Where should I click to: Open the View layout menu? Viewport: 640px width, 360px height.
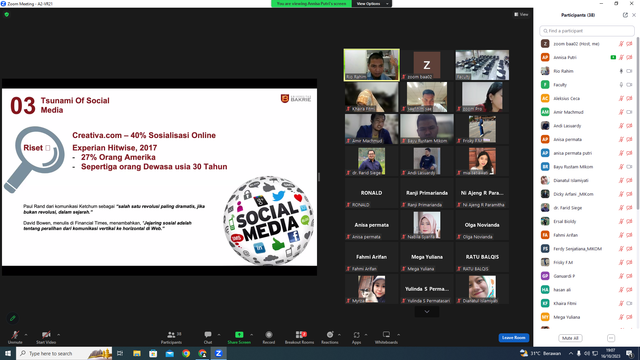click(521, 14)
